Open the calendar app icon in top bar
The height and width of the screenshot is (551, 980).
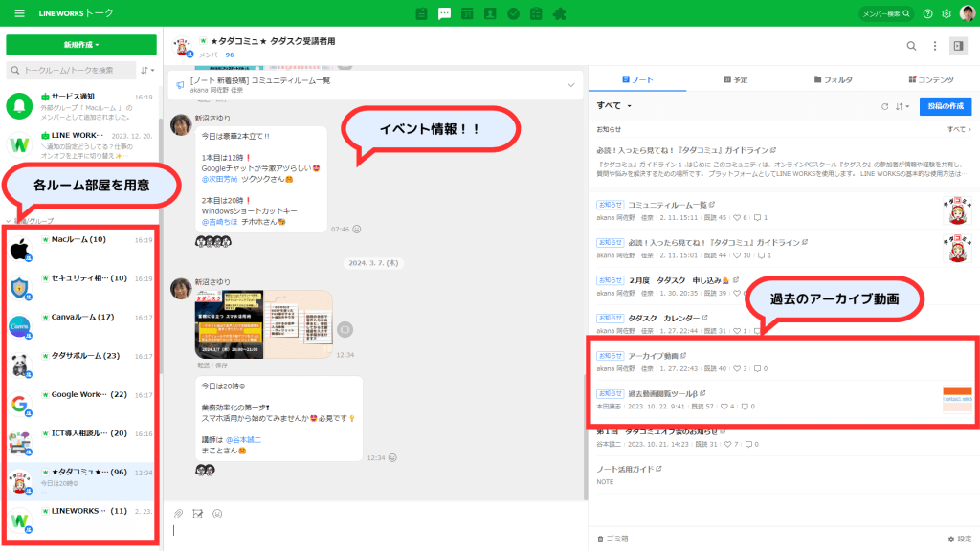pos(467,13)
